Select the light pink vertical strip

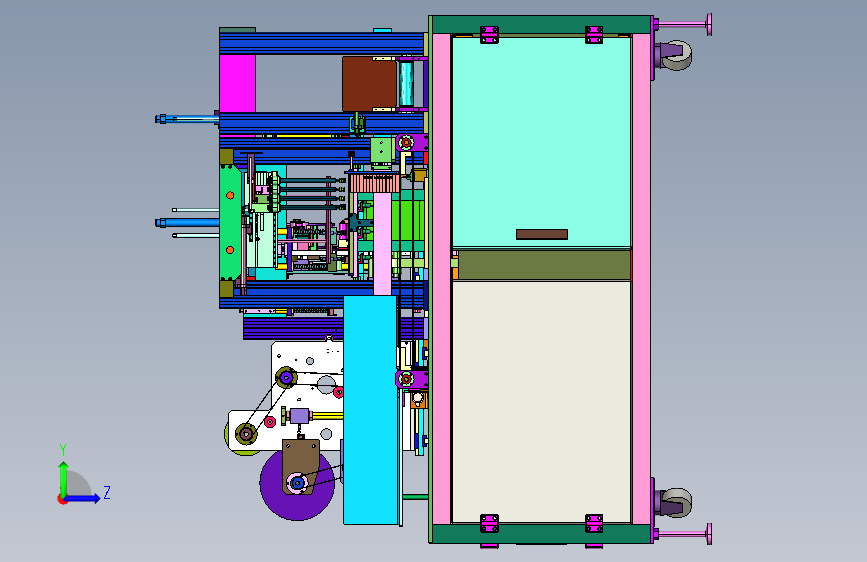pos(382,243)
